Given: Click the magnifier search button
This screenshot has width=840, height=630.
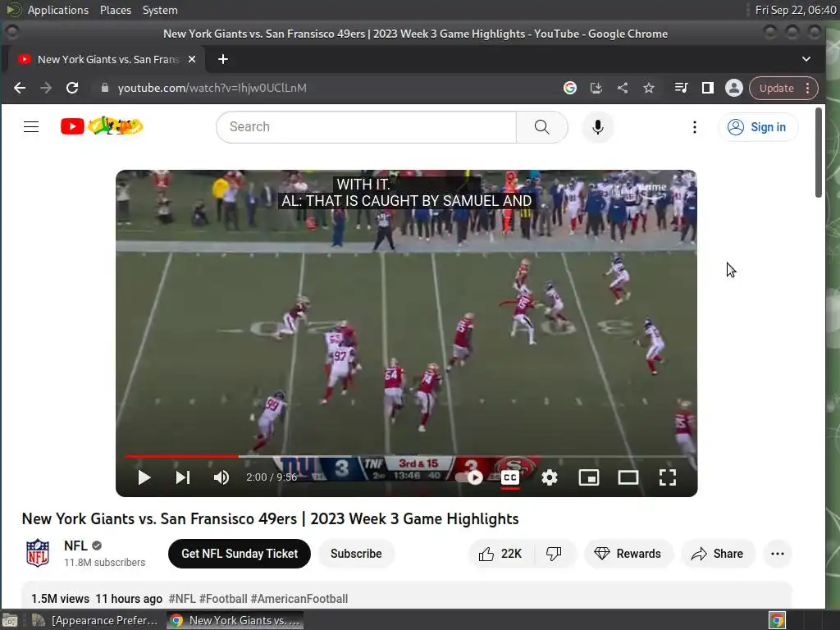Looking at the screenshot, I should 541,127.
